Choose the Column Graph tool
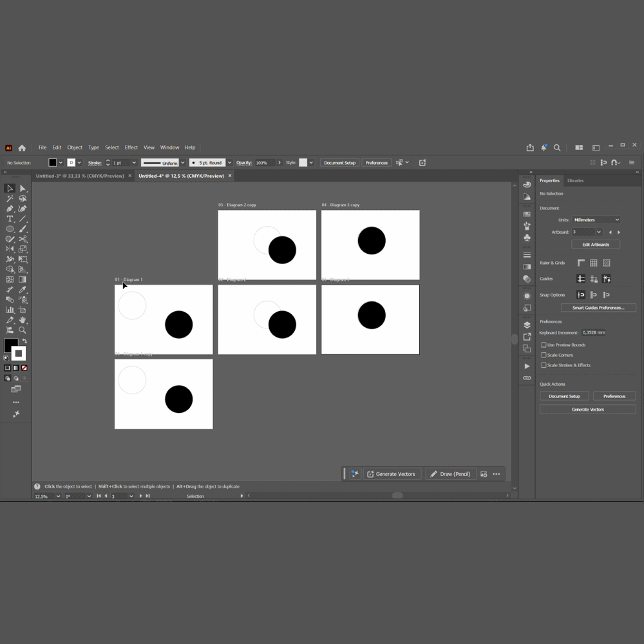The image size is (644, 644). [x=10, y=310]
